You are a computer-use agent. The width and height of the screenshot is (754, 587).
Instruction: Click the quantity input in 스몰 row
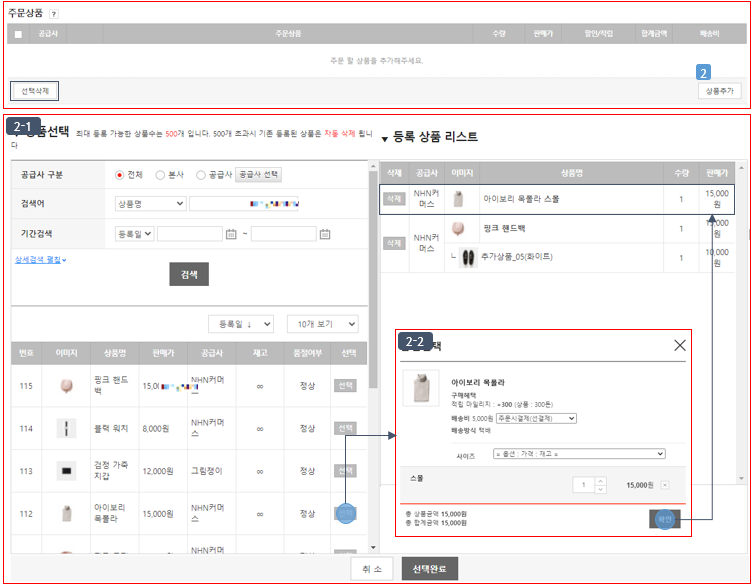click(x=584, y=485)
